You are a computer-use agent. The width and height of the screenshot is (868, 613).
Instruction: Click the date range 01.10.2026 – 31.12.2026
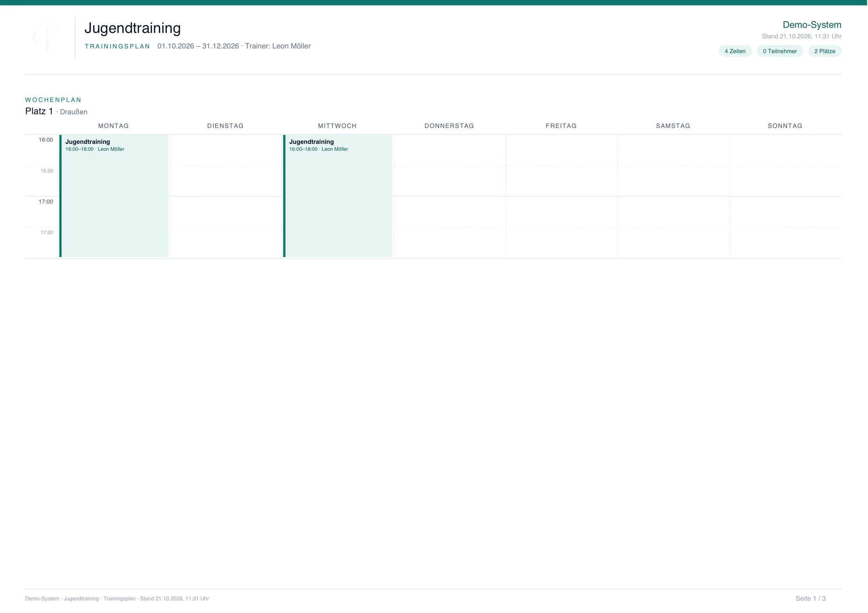click(x=198, y=46)
